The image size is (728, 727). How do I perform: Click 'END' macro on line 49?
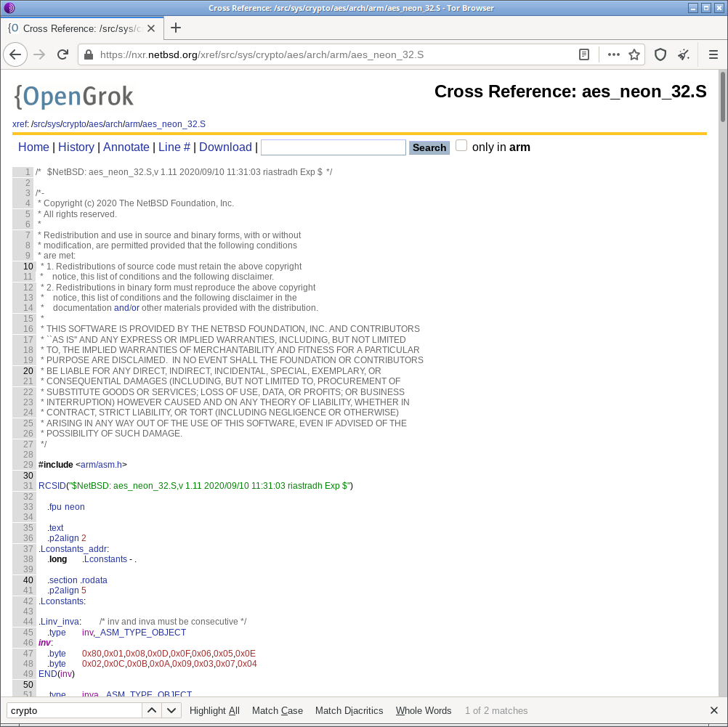pyautogui.click(x=48, y=673)
